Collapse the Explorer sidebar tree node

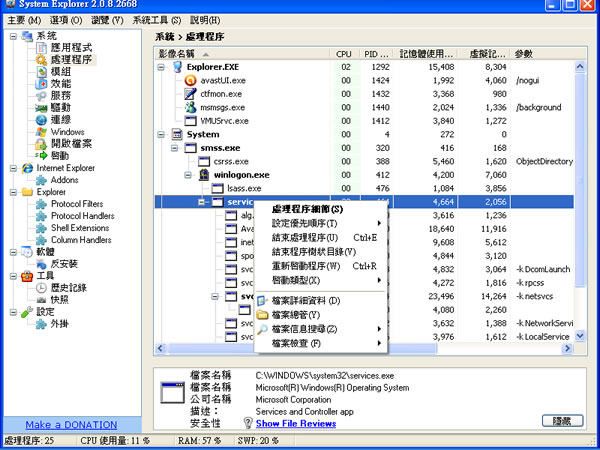click(13, 192)
